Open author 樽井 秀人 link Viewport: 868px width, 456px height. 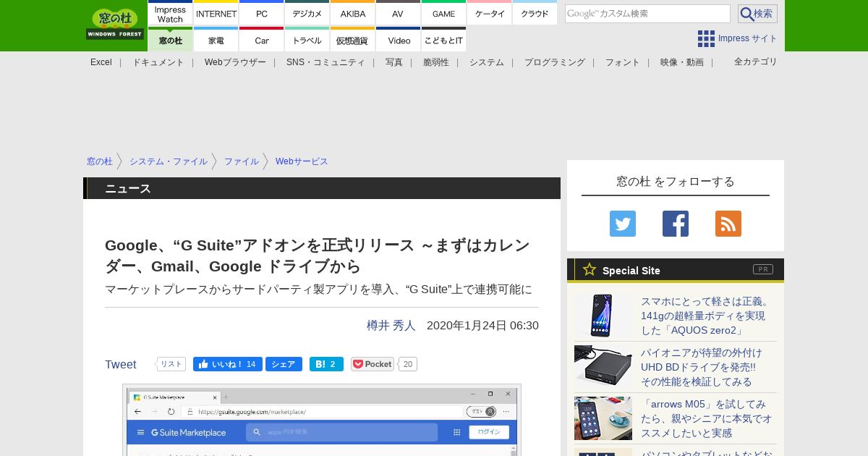tap(391, 326)
